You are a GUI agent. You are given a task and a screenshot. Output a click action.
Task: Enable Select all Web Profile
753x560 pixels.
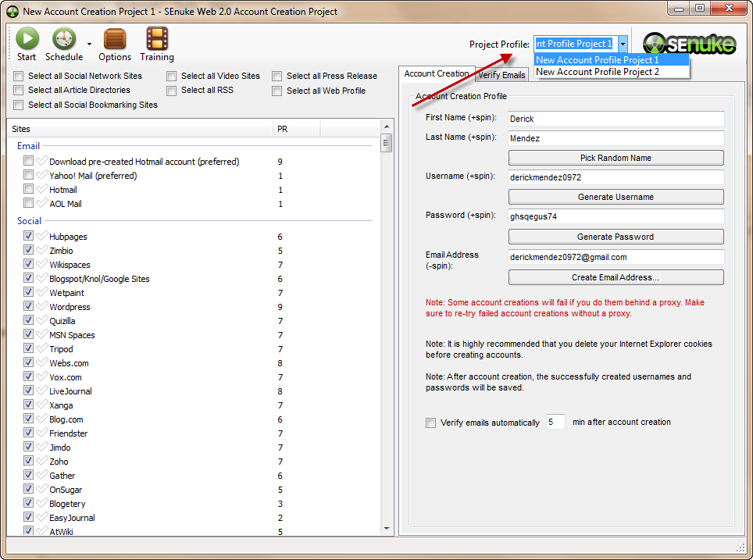(x=277, y=91)
